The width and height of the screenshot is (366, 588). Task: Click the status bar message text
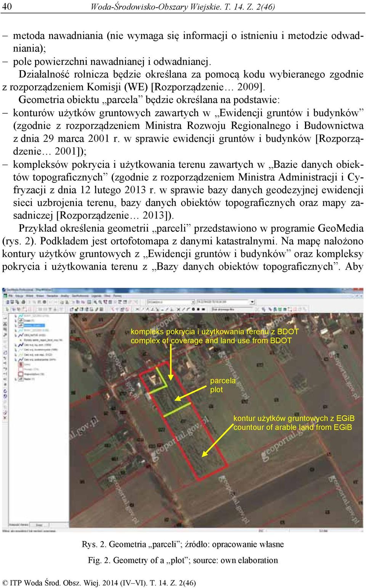(29, 531)
